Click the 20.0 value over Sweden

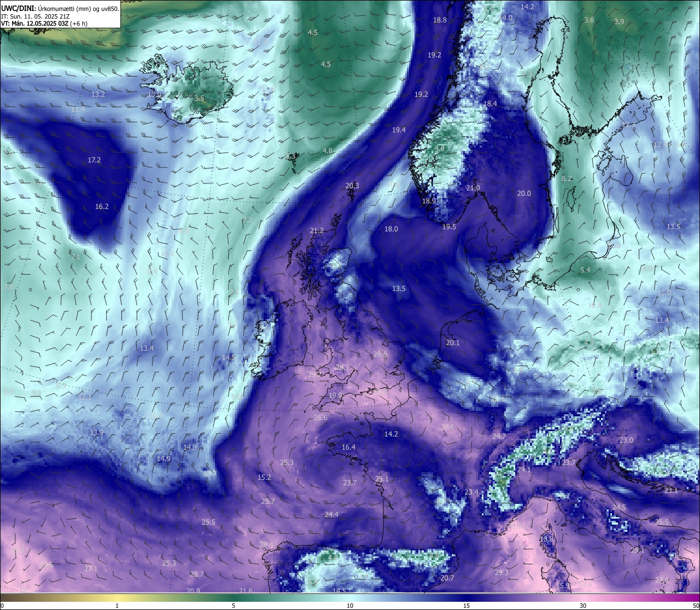pyautogui.click(x=524, y=194)
